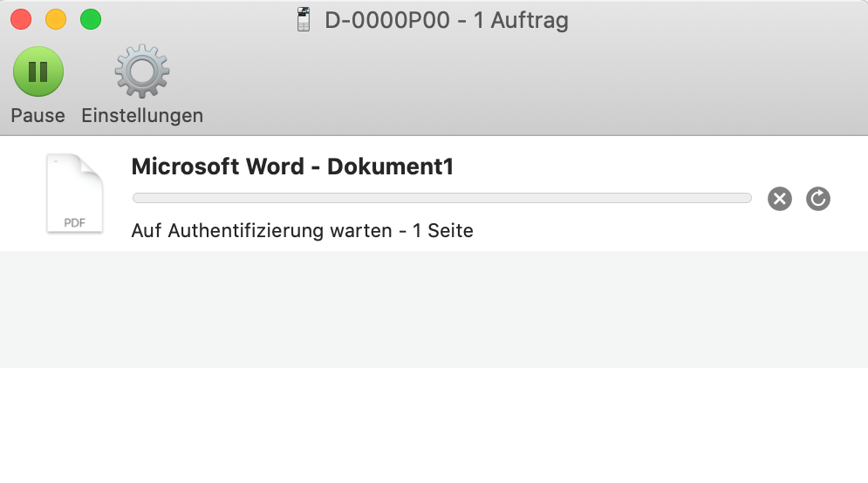Open printer Einstellungen gear icon
Screen dimensions: 868x483
click(142, 71)
